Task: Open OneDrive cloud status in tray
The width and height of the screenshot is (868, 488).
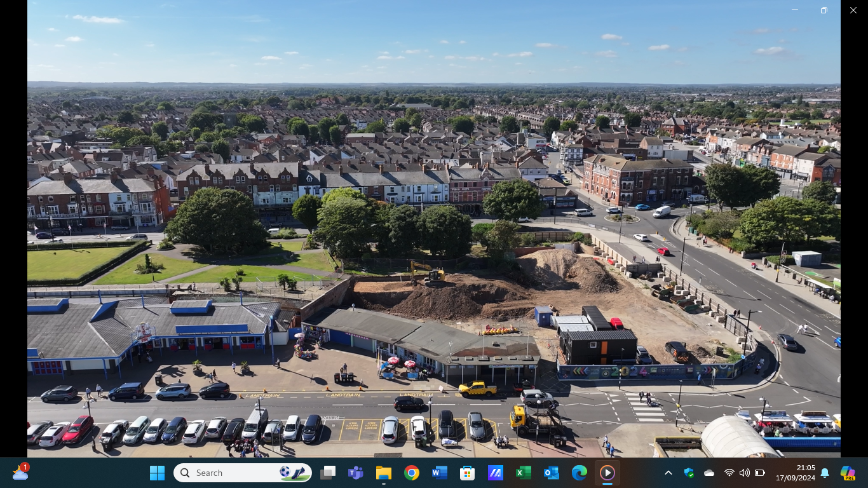Action: click(709, 473)
